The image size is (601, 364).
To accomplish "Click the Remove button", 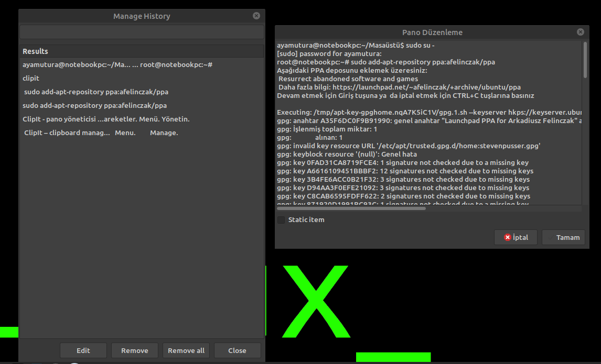I will click(135, 350).
